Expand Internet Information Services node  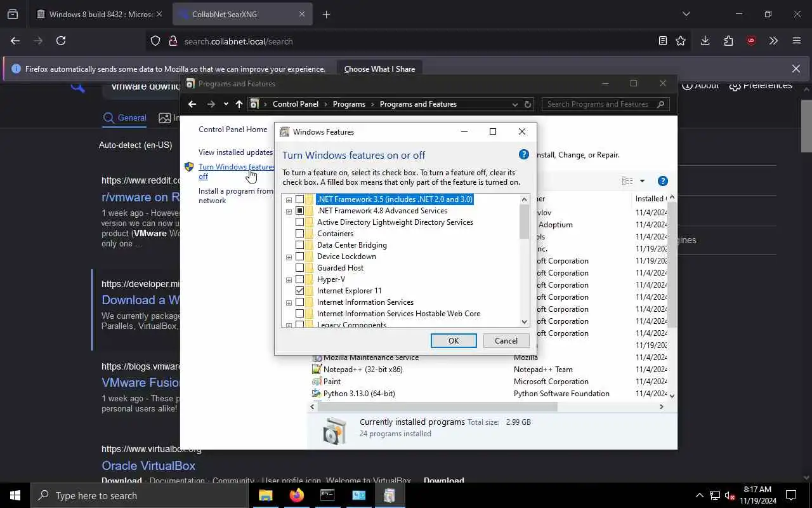point(289,303)
